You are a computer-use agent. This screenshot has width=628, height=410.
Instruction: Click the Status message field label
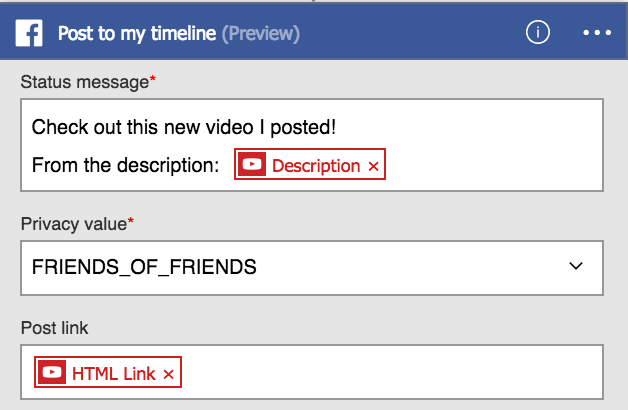(x=87, y=83)
